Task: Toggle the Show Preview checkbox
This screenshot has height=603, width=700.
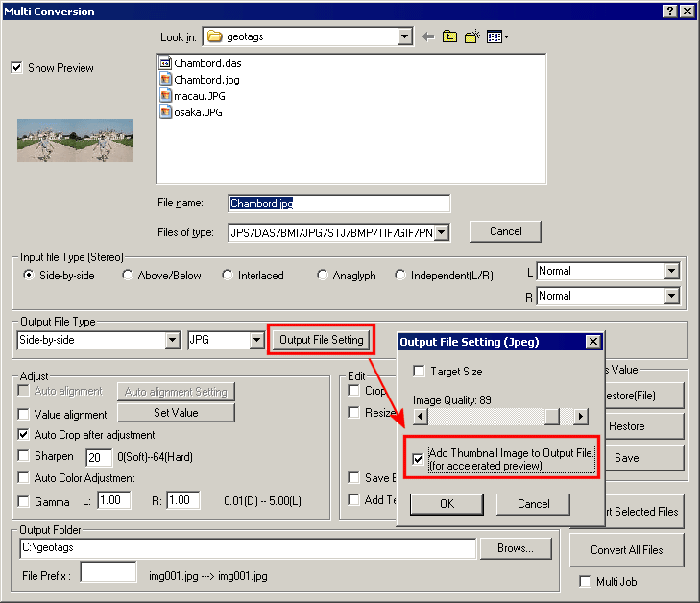Action: click(x=16, y=68)
